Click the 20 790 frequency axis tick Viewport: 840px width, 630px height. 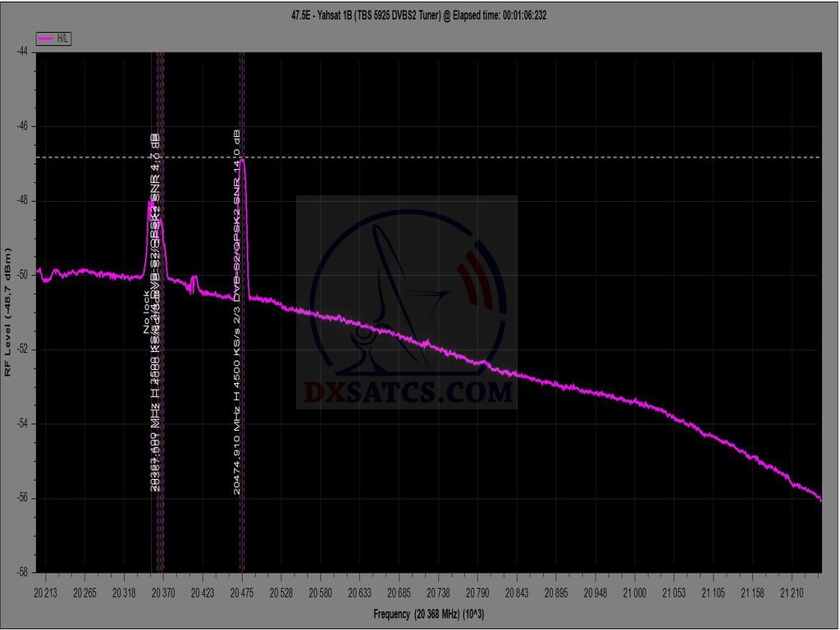tap(477, 591)
